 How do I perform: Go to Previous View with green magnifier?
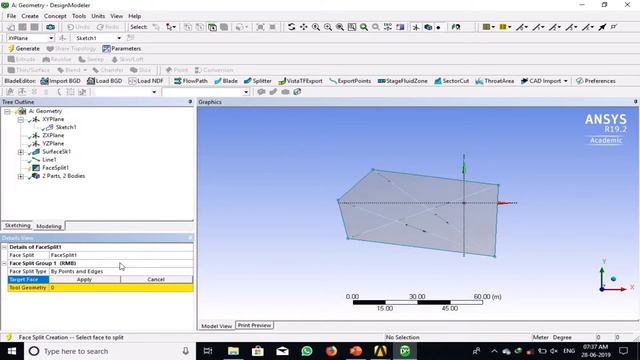click(364, 27)
